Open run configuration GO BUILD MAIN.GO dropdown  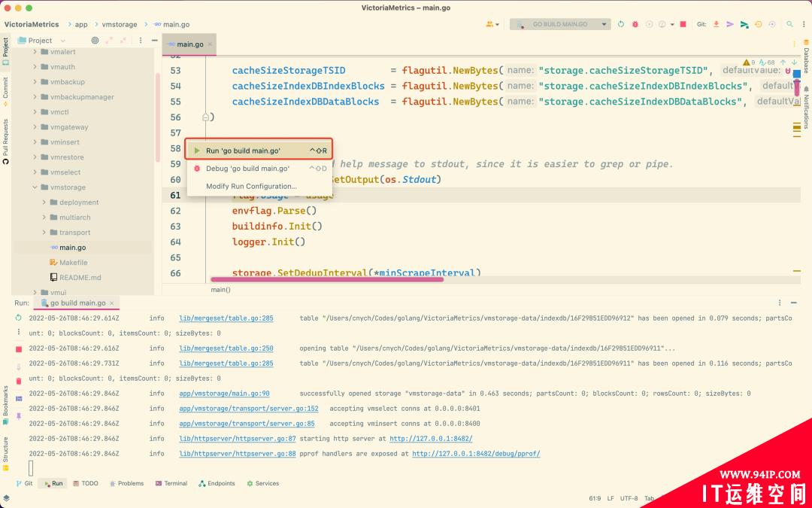coord(560,24)
